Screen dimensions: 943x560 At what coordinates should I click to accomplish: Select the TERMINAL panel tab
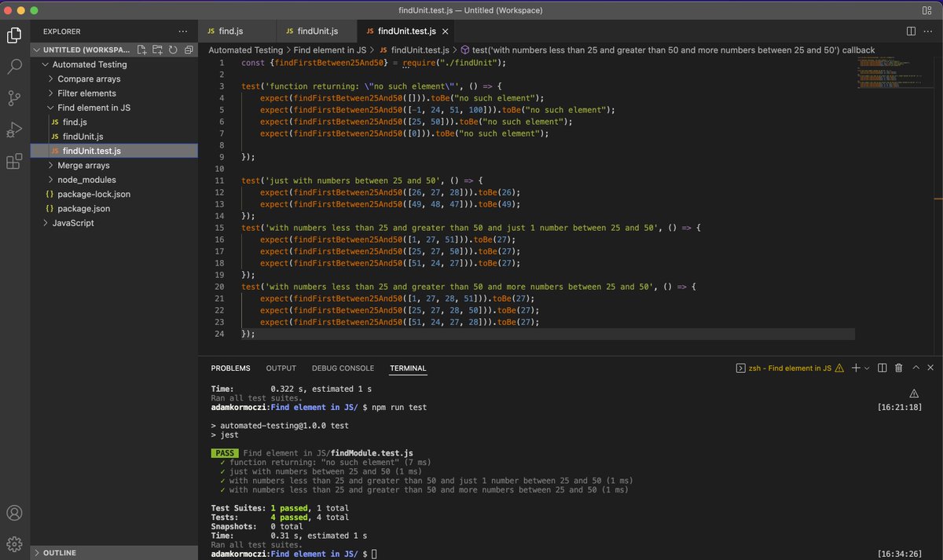pos(408,368)
